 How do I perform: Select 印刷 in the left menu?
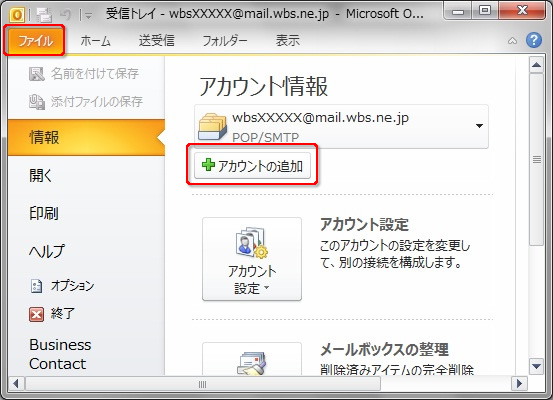click(x=44, y=213)
